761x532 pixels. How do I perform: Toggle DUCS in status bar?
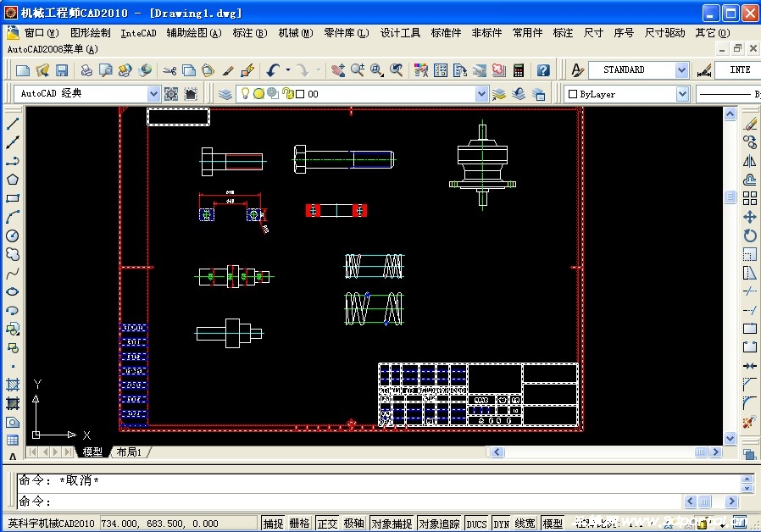(x=476, y=524)
